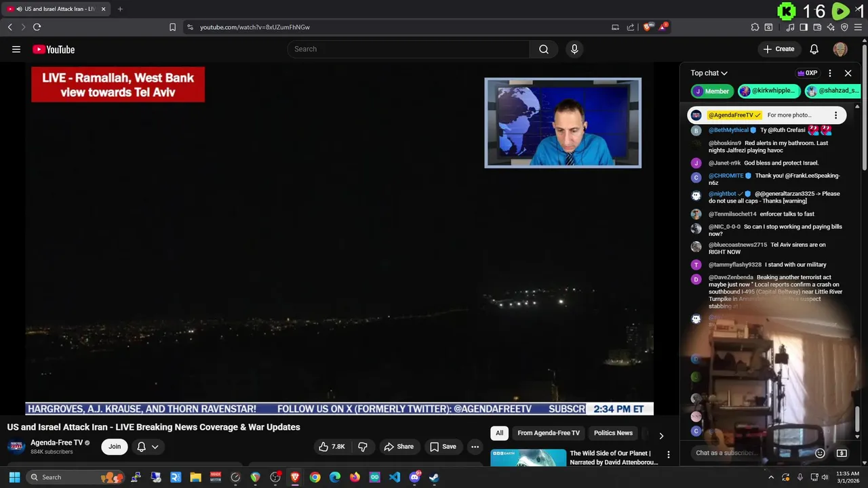Open the account avatar menu
The width and height of the screenshot is (868, 488).
[x=840, y=49]
